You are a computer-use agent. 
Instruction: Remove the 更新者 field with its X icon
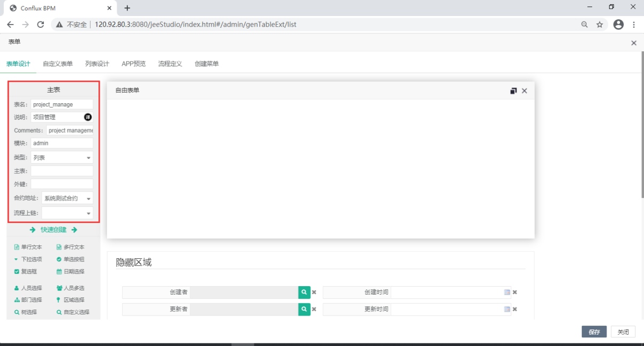314,309
